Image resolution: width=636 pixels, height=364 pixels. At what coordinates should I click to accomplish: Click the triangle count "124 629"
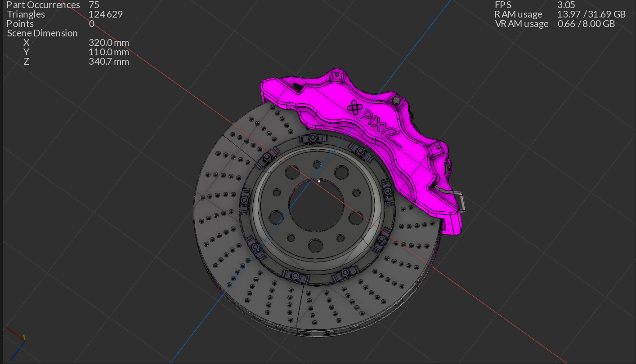click(x=106, y=14)
